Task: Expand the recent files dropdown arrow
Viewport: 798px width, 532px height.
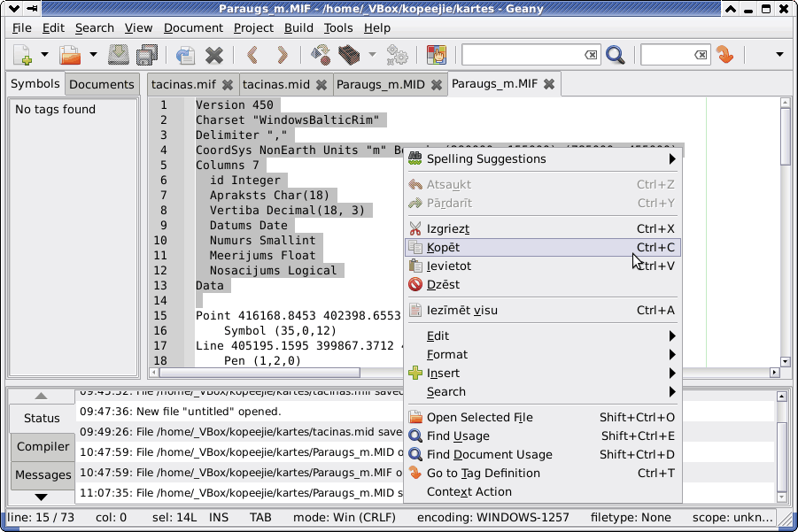Action: tap(93, 54)
